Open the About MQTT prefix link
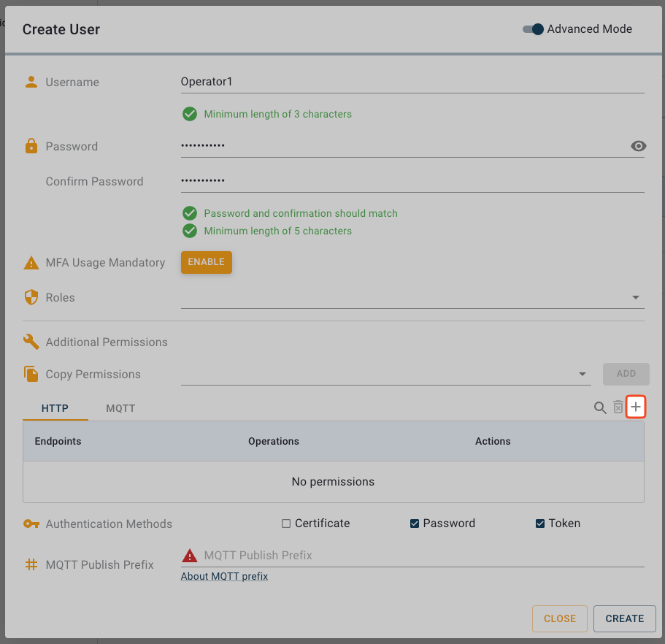This screenshot has width=665, height=644. click(224, 576)
